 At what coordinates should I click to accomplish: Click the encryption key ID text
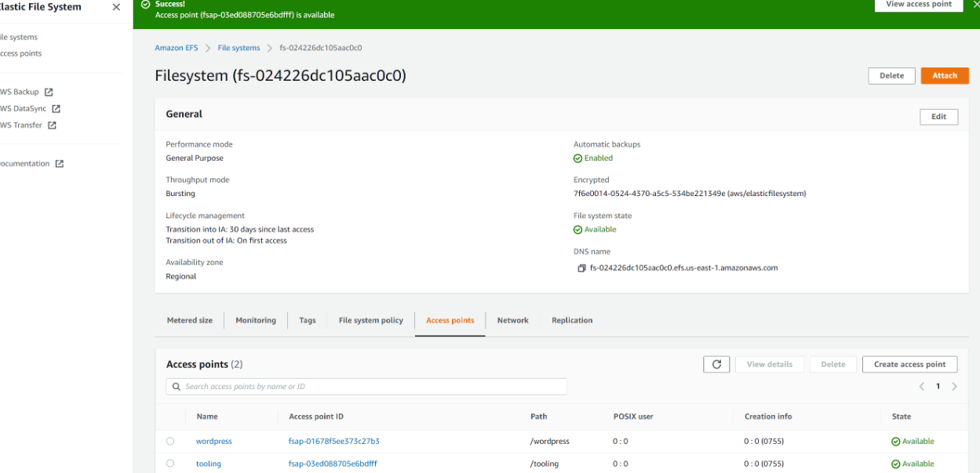690,194
